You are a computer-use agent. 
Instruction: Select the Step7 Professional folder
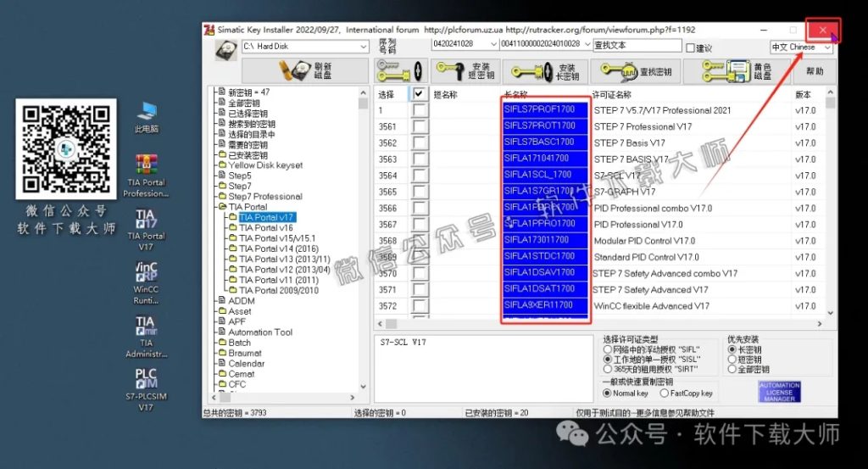tap(265, 197)
